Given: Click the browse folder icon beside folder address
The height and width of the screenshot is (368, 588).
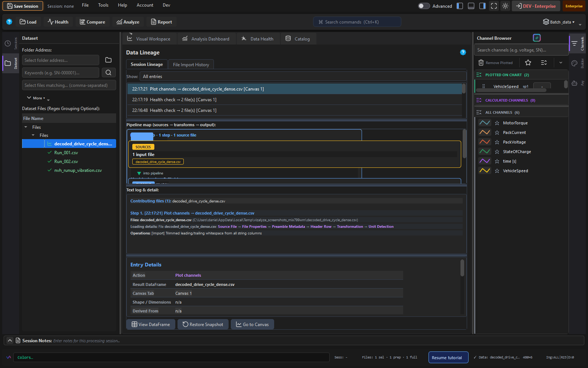Looking at the screenshot, I should [108, 60].
